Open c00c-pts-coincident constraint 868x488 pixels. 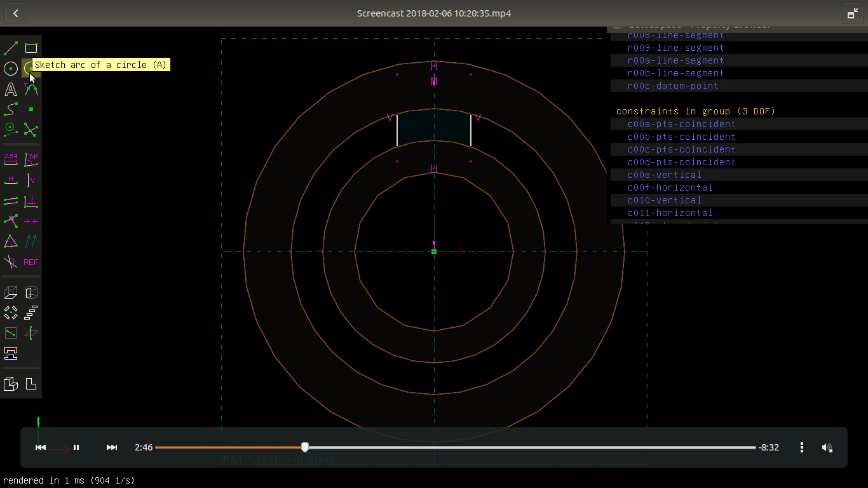coord(682,149)
